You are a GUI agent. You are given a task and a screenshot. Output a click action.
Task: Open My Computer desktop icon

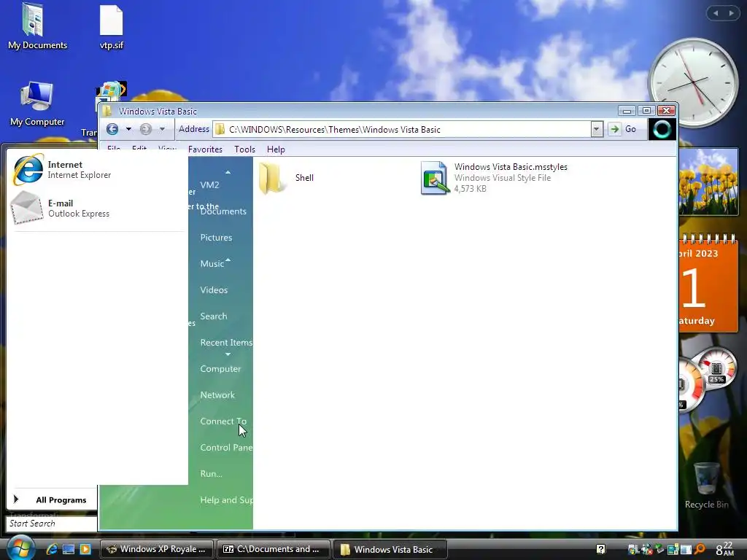[x=37, y=104]
